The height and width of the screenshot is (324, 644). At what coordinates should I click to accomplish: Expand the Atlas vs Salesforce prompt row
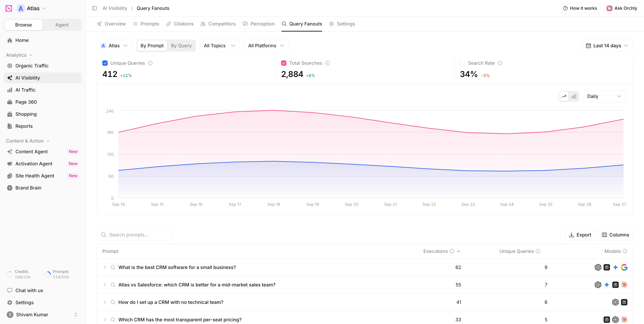[x=105, y=285]
